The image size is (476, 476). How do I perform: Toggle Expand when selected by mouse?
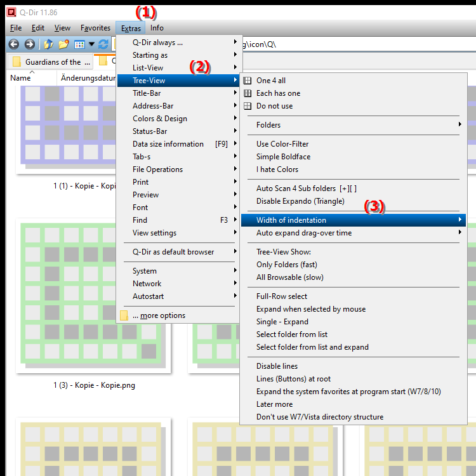[x=354, y=309]
